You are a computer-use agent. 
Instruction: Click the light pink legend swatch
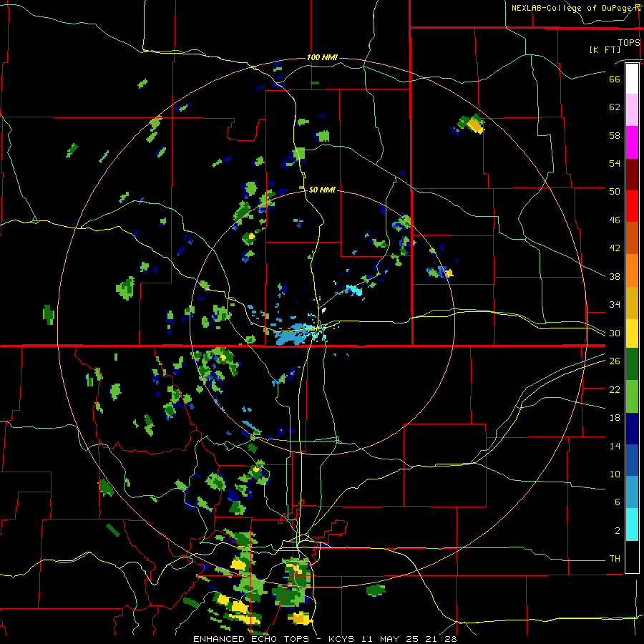pyautogui.click(x=632, y=110)
